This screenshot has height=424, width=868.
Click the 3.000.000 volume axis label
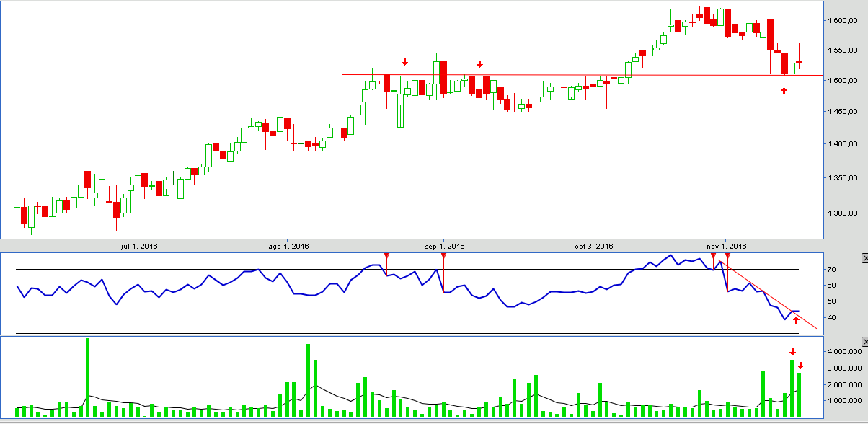(x=844, y=368)
